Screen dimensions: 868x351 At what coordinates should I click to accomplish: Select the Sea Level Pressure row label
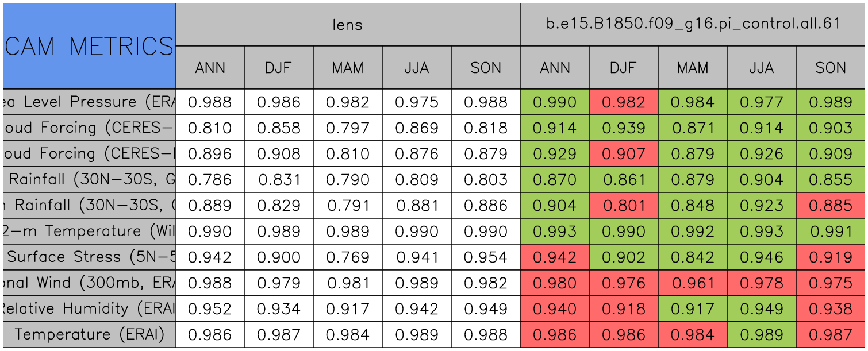89,102
